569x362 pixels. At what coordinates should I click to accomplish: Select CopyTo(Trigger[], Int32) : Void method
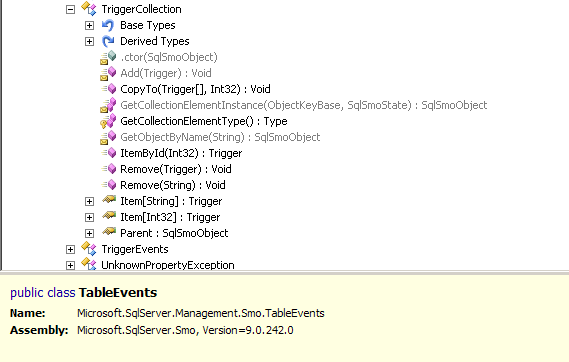pyautogui.click(x=195, y=89)
